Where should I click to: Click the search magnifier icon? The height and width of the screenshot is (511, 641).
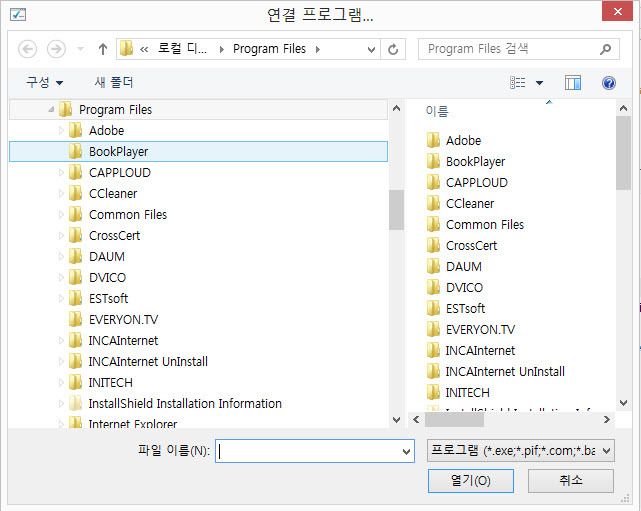(x=605, y=49)
